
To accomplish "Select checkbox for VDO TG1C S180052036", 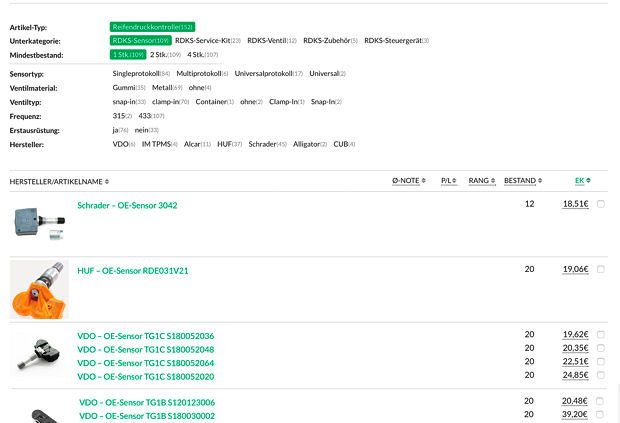I will pos(601,334).
